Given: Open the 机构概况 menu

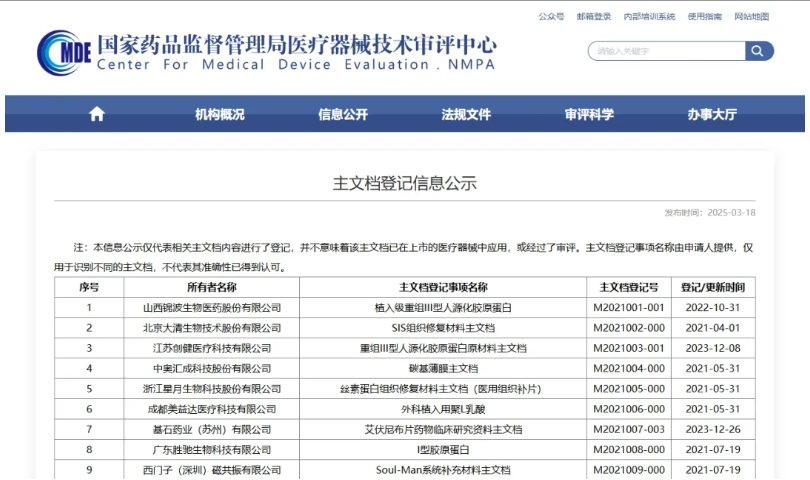Looking at the screenshot, I should pos(219,114).
